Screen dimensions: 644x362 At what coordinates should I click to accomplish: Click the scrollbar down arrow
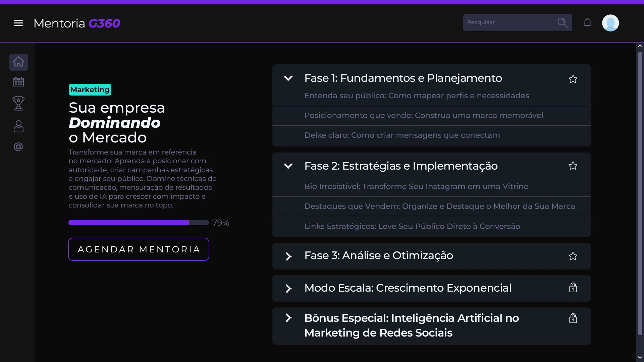click(x=640, y=358)
